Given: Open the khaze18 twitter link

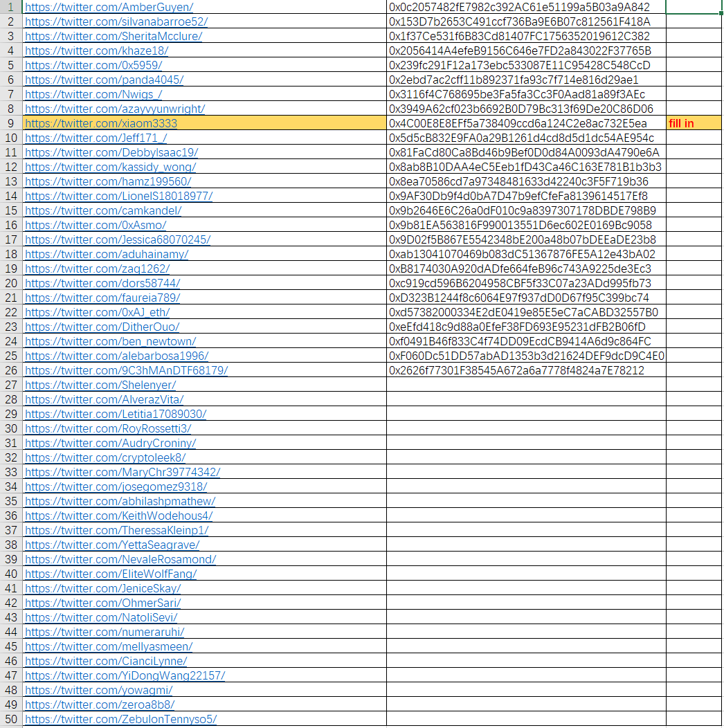Looking at the screenshot, I should (97, 51).
